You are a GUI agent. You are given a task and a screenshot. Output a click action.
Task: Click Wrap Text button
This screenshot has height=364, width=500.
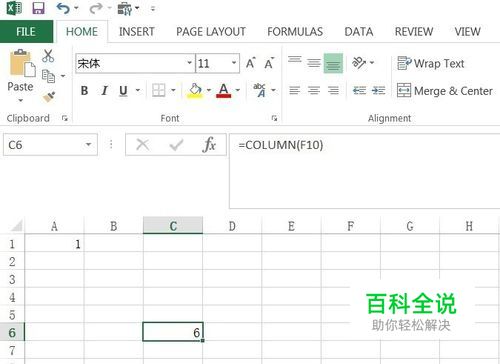pos(431,63)
